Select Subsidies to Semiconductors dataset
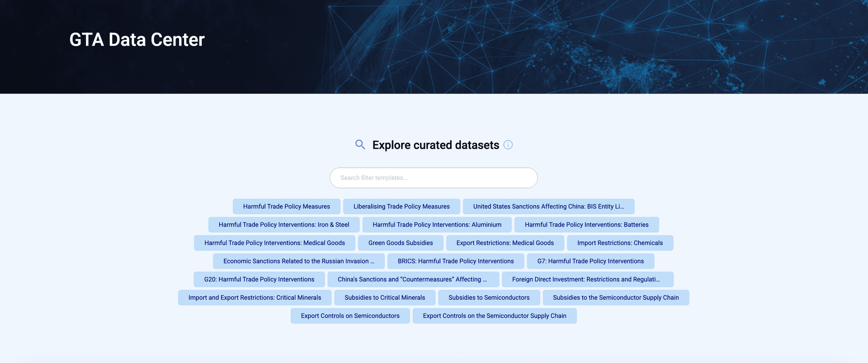The image size is (868, 363). coord(489,298)
